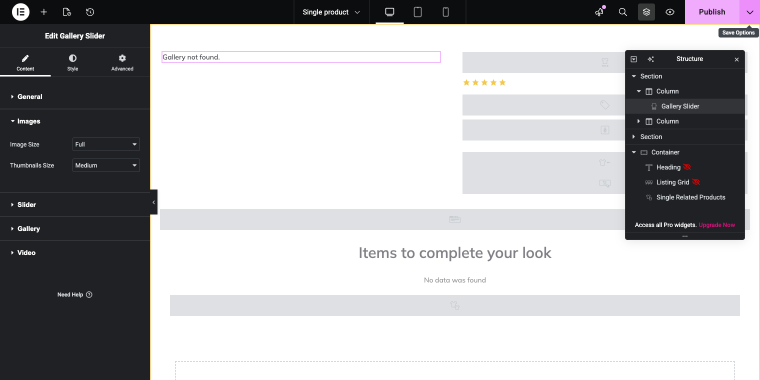Image resolution: width=760 pixels, height=380 pixels.
Task: Collapse the Images settings section
Action: point(75,121)
